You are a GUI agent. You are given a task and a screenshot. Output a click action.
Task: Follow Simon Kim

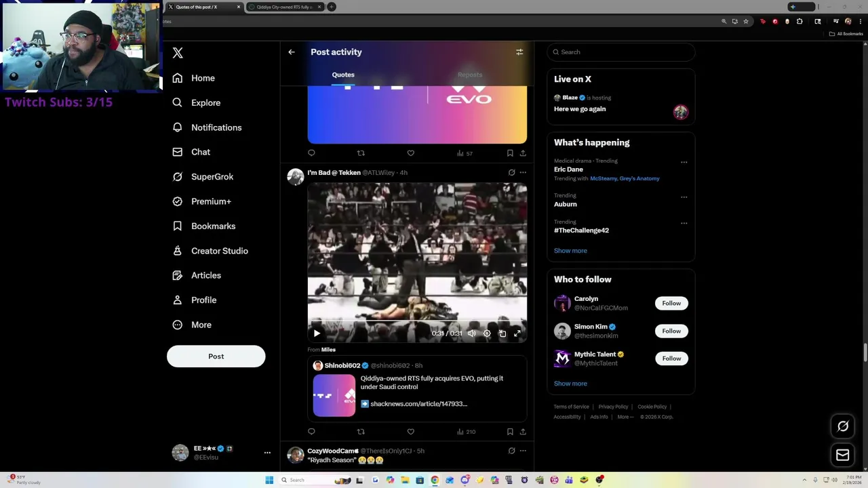pos(671,331)
